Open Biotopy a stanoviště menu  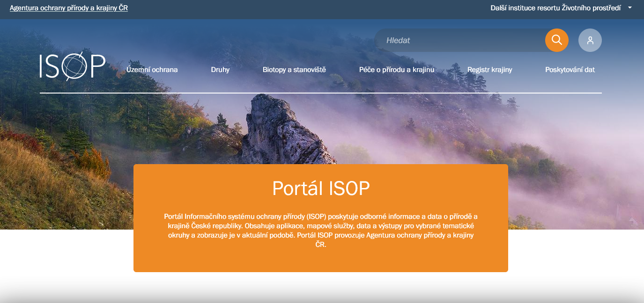(294, 70)
